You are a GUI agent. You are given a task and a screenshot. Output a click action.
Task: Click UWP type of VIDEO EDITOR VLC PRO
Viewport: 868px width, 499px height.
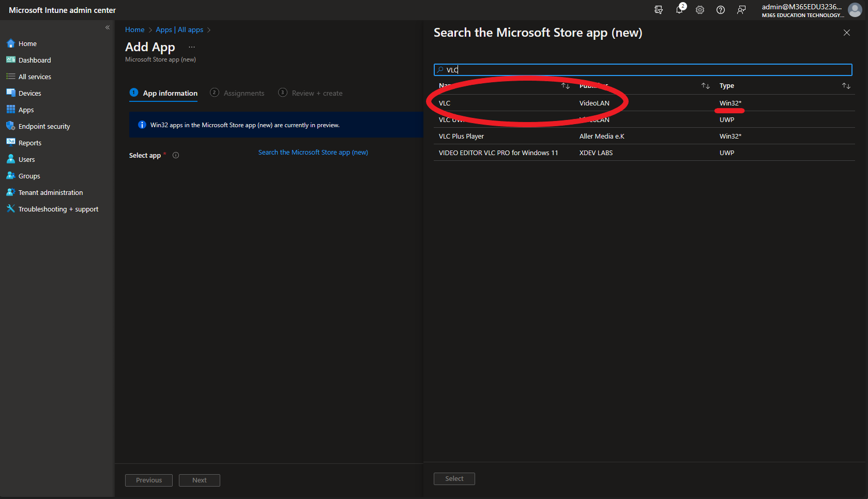pyautogui.click(x=727, y=153)
